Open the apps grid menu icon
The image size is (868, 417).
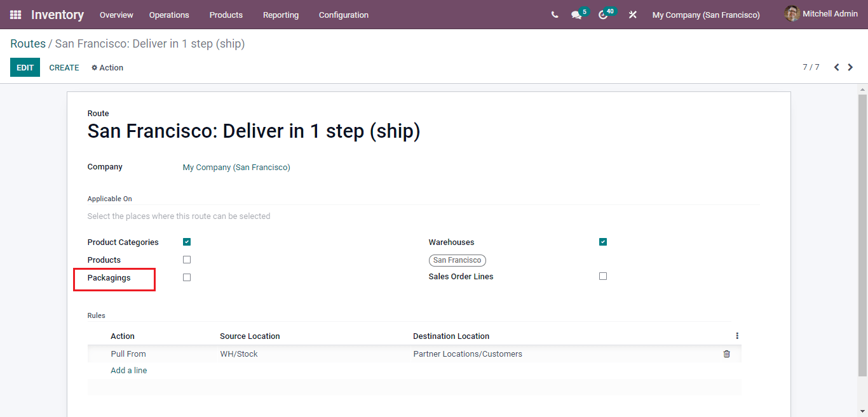(15, 15)
